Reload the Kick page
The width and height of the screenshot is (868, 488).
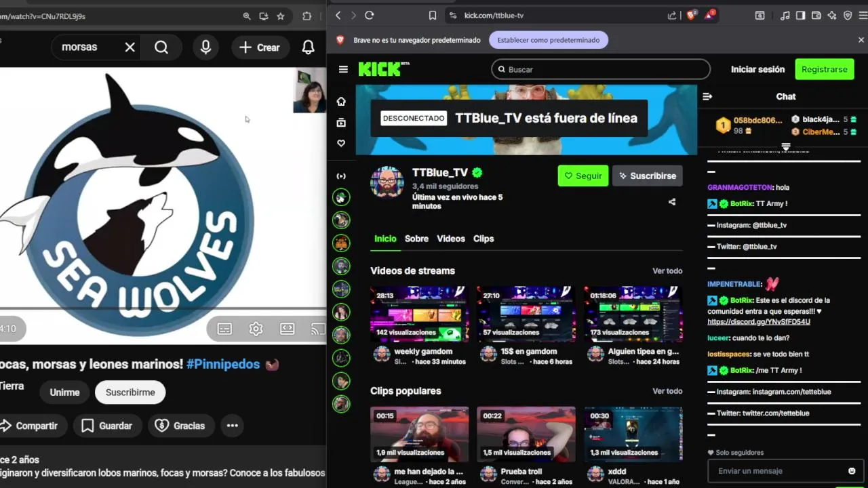[x=369, y=15]
